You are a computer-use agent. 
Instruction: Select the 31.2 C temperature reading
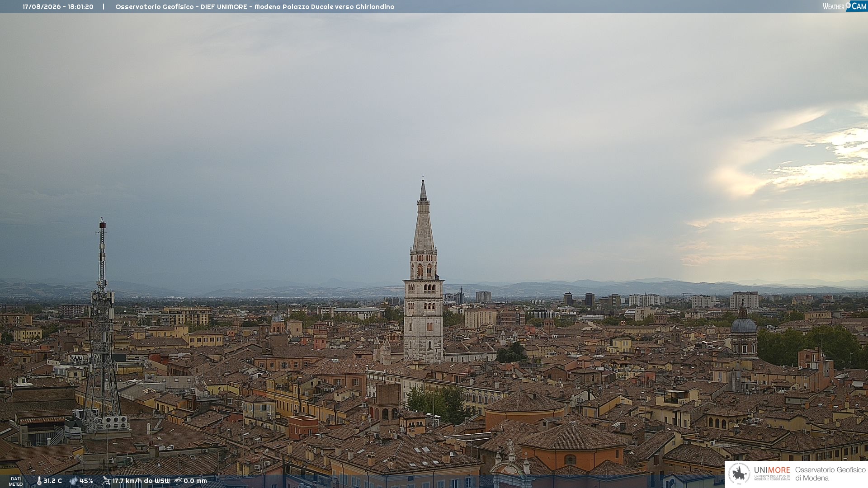52,481
